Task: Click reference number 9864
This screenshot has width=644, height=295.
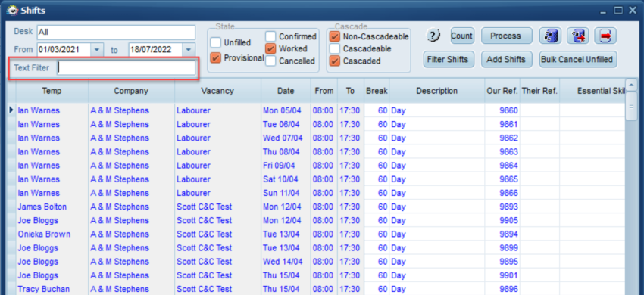Action: pyautogui.click(x=508, y=166)
